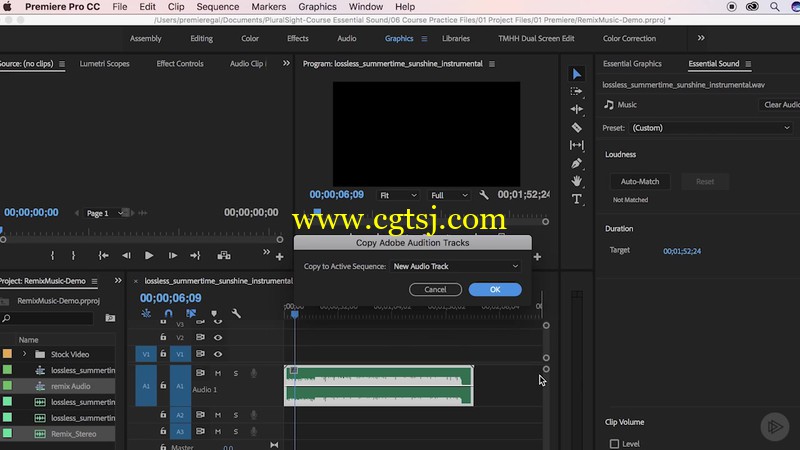The image size is (800, 450).
Task: Click Mark Out in Source monitor
Action: [73, 256]
